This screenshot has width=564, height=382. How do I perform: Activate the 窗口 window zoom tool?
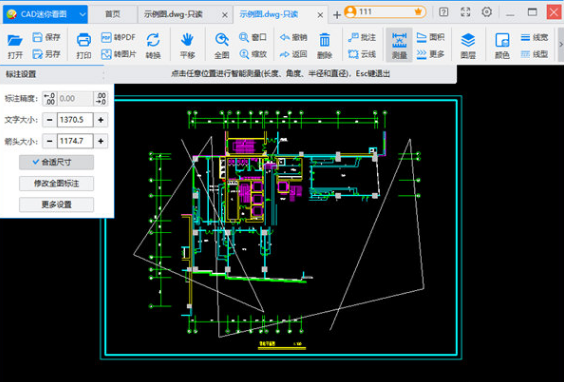click(253, 37)
